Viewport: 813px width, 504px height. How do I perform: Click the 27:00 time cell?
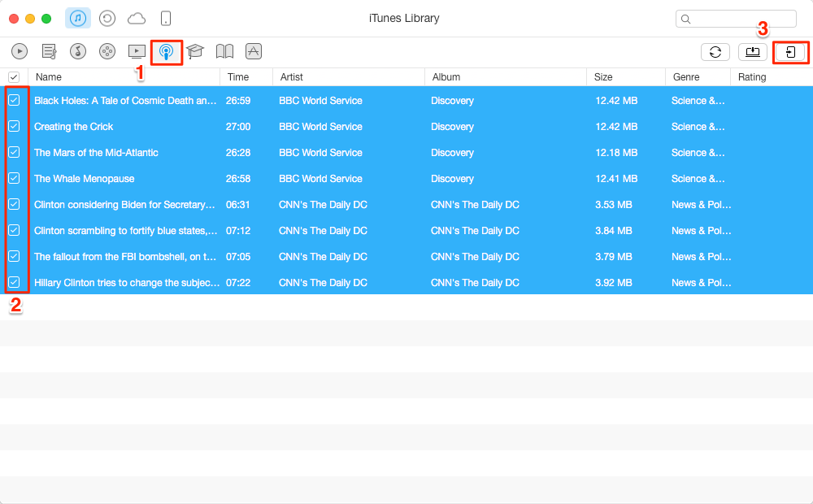(x=238, y=127)
